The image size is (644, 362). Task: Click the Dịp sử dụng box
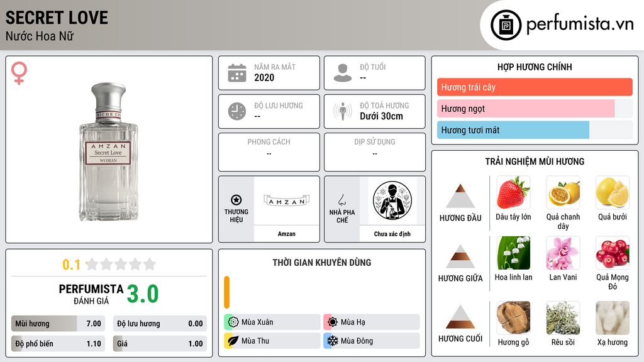375,152
